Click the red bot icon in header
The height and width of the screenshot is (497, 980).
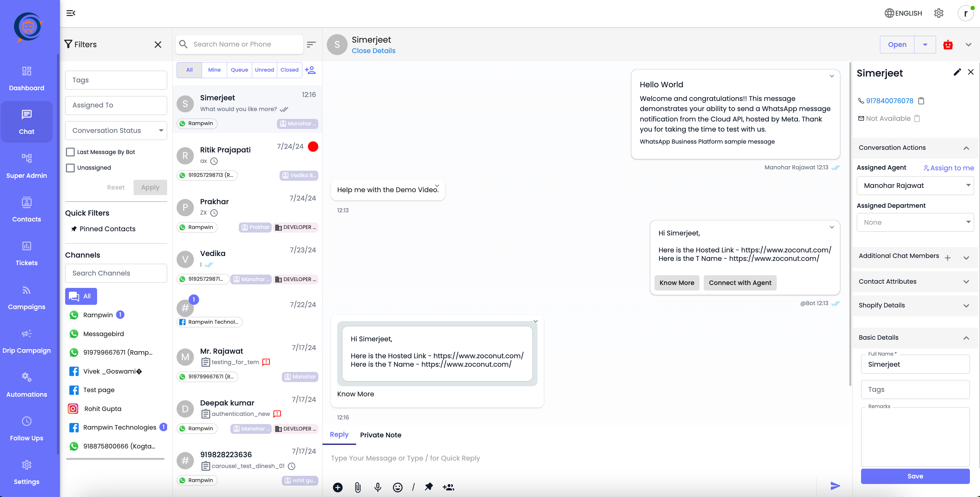(948, 45)
